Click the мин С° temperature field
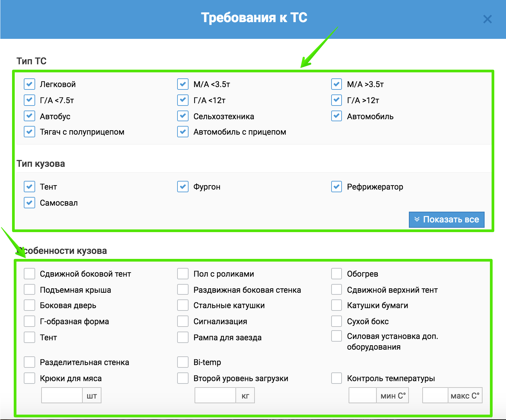The width and height of the screenshot is (506, 420). (363, 396)
